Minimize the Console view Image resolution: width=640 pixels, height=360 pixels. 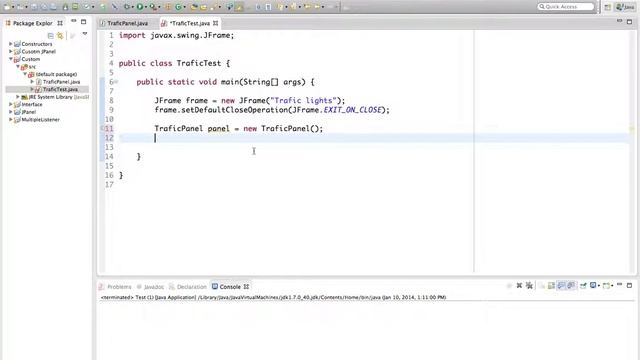point(619,284)
